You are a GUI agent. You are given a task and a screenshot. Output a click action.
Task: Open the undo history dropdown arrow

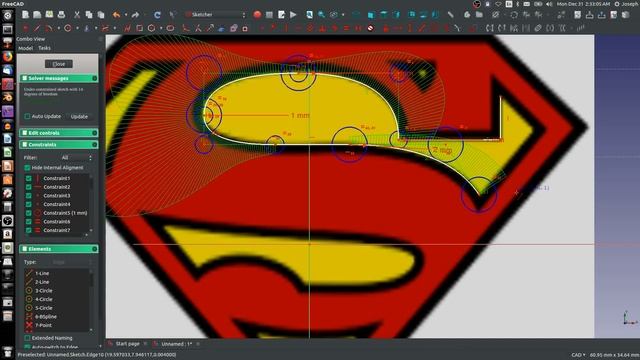coord(126,15)
